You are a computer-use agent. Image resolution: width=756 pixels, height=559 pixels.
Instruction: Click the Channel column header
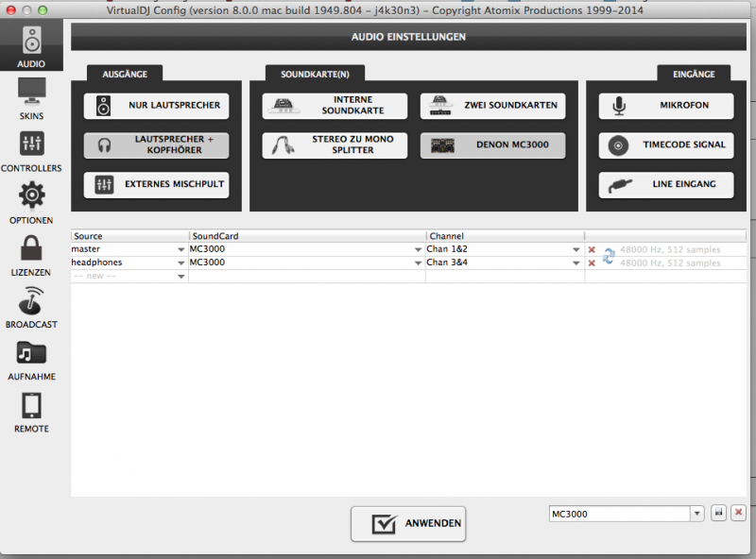pos(506,236)
